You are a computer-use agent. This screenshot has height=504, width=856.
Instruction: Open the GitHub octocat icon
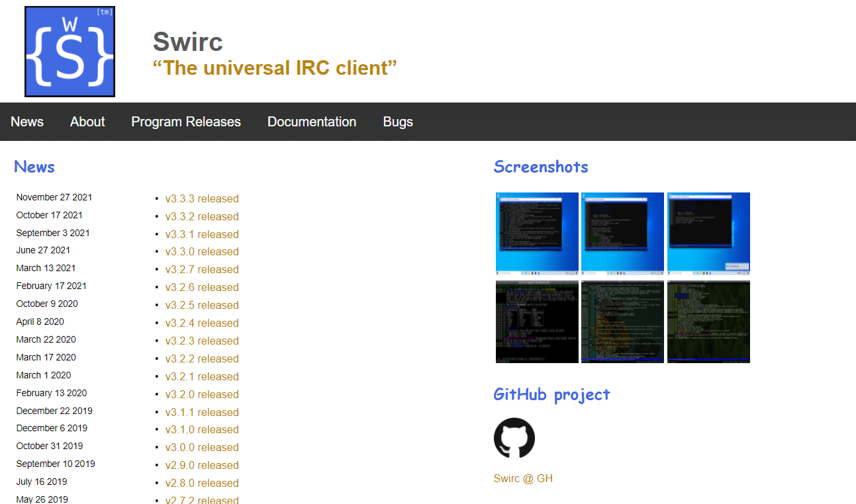click(514, 438)
